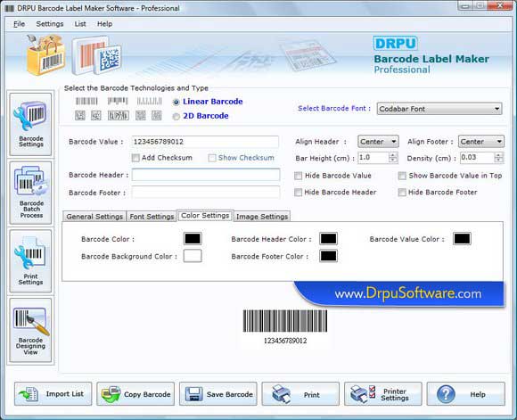Pick the Barcode Background Color swatch
Image resolution: width=517 pixels, height=420 pixels.
tap(193, 256)
